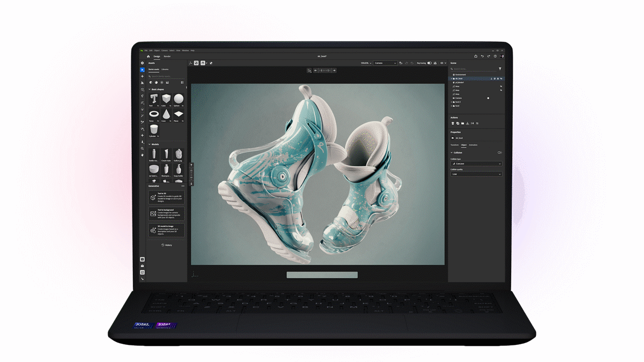Viewport: 644px width, 362px height.
Task: Click the help info icon
Action: click(x=495, y=56)
